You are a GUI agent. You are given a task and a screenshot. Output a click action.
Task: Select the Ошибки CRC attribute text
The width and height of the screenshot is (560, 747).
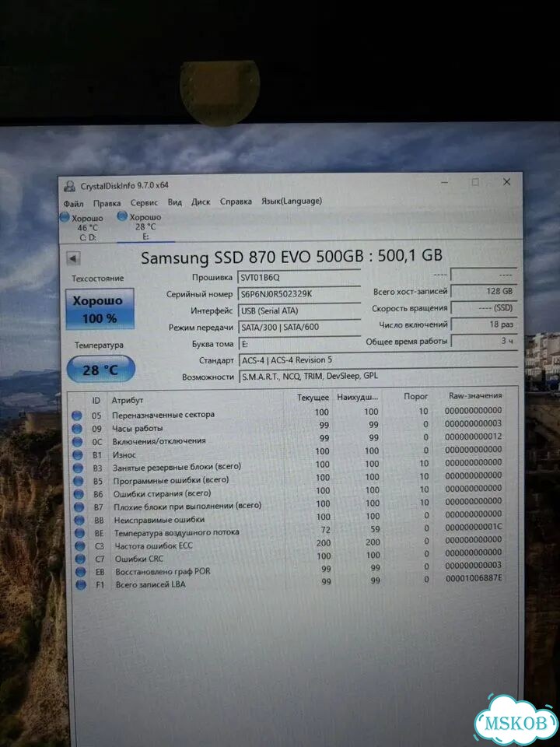click(x=139, y=559)
